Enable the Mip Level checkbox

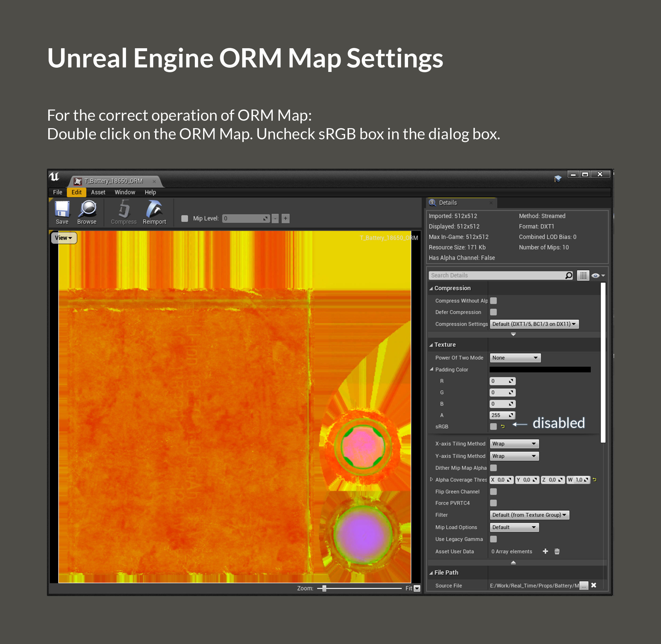[x=185, y=218]
